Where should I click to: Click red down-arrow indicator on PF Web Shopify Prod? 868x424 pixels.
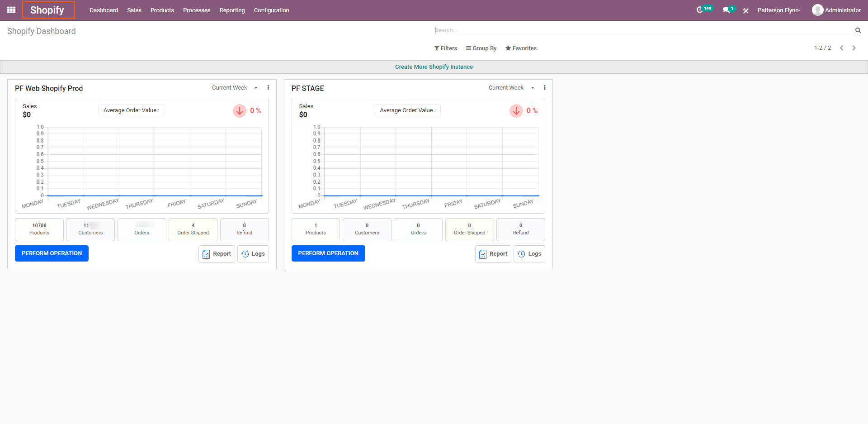click(240, 111)
